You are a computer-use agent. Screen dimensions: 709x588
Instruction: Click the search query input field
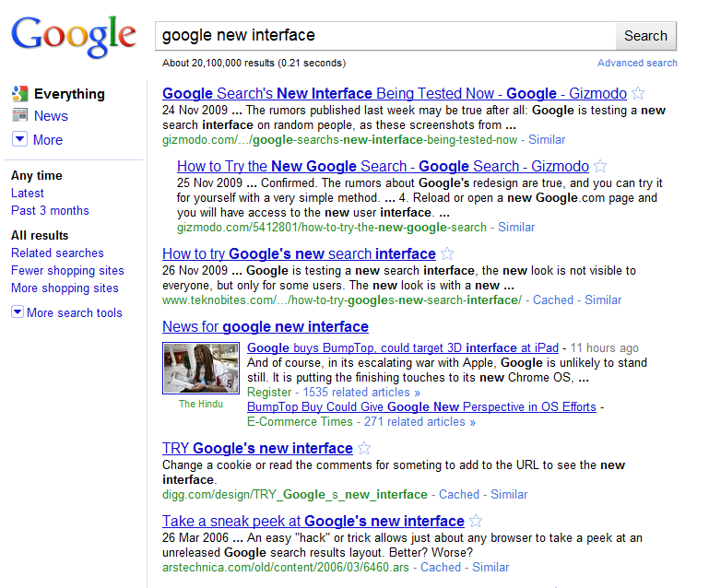click(x=385, y=36)
